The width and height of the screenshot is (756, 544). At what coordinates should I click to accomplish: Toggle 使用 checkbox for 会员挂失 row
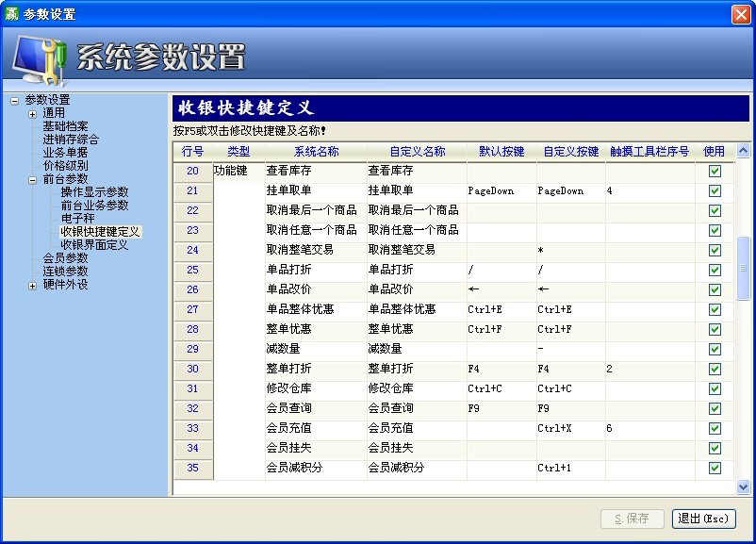pos(715,448)
